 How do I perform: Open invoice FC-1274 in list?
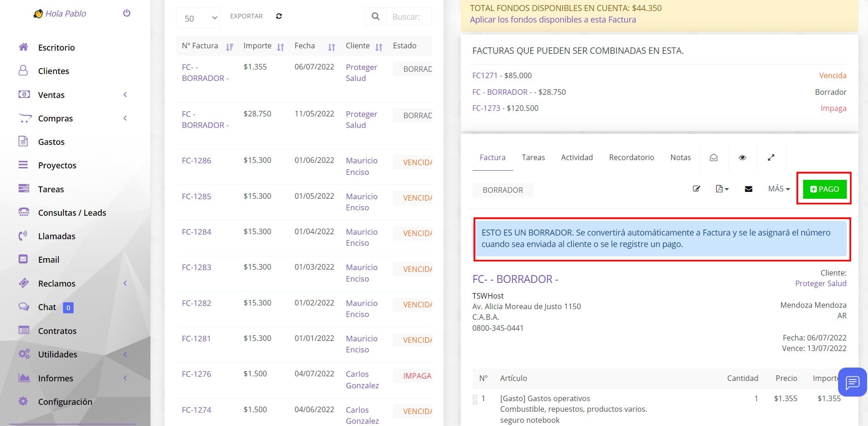pos(196,410)
